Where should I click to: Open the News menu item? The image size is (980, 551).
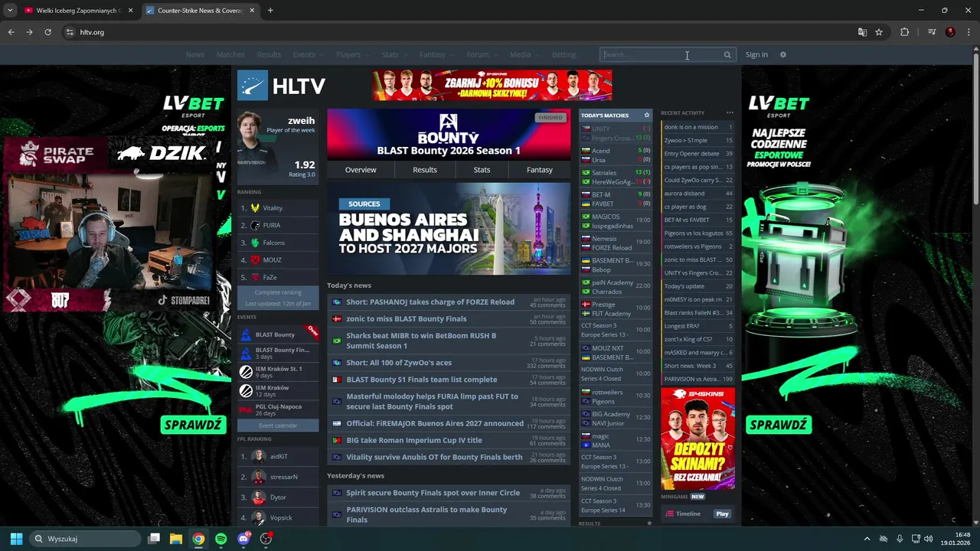coord(195,54)
